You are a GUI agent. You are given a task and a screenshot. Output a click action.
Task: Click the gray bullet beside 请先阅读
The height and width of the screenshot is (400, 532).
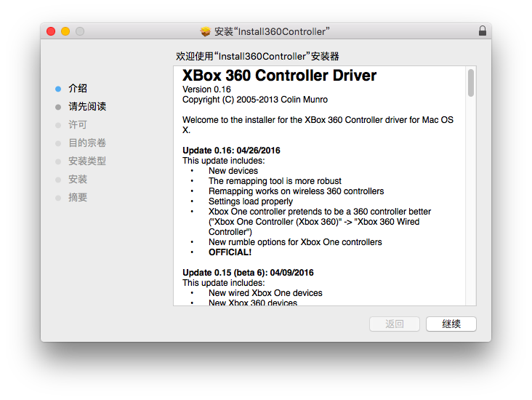(58, 107)
